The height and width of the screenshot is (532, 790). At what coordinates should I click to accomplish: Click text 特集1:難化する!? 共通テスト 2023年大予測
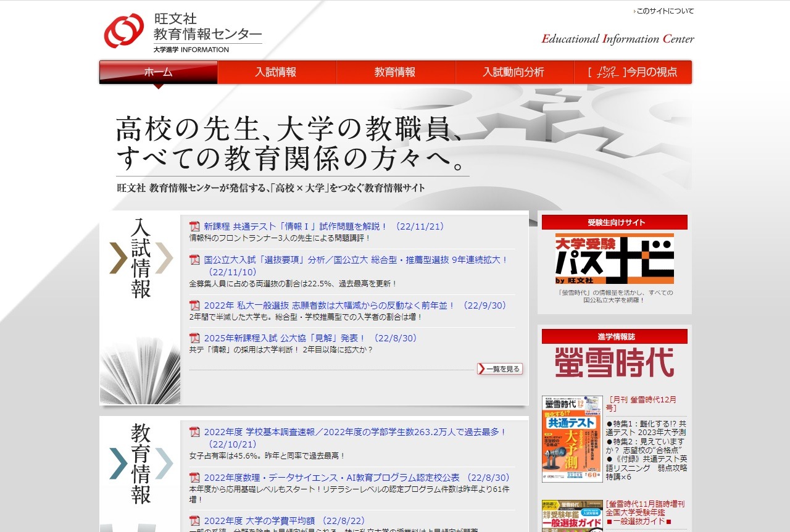click(x=647, y=428)
